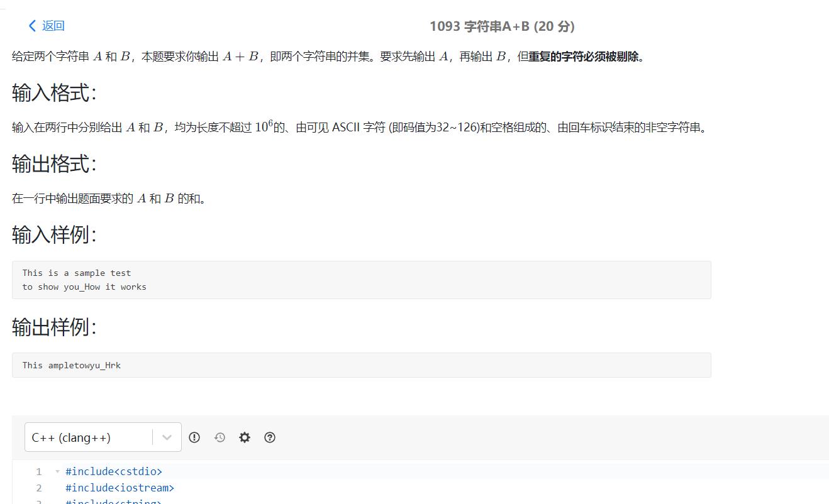Click code line '#include<iostream>'
Viewport: 829px width, 504px height.
click(x=120, y=488)
